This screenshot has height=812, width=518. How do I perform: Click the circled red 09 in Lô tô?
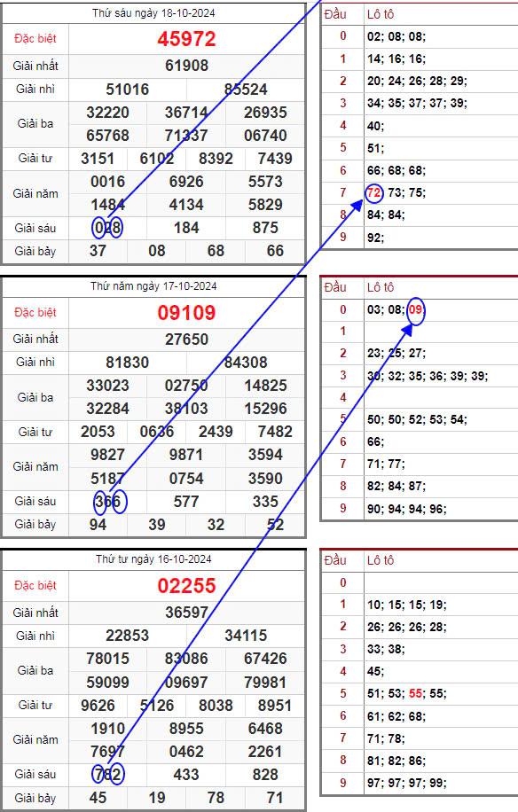tap(415, 310)
